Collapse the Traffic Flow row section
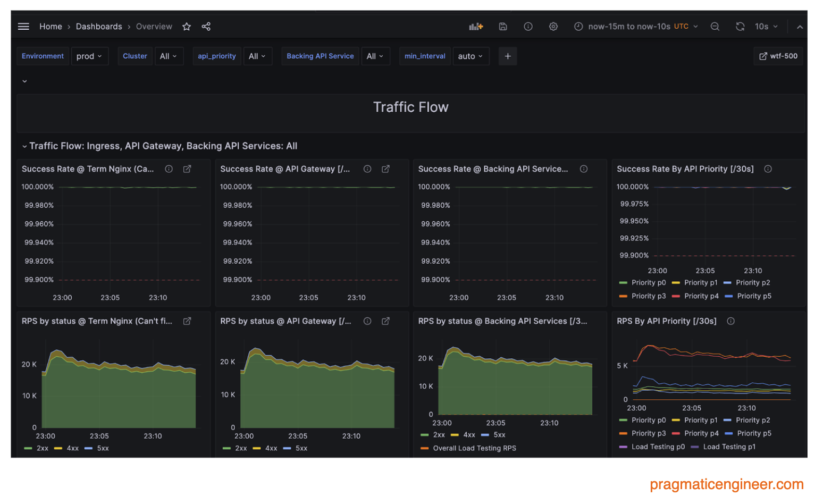The image size is (823, 504). tap(24, 146)
